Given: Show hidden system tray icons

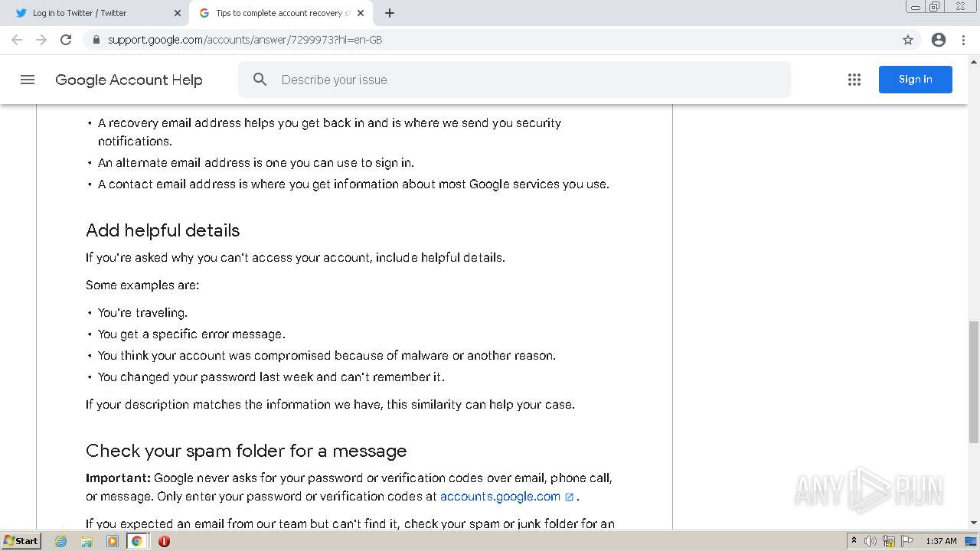Looking at the screenshot, I should (854, 541).
